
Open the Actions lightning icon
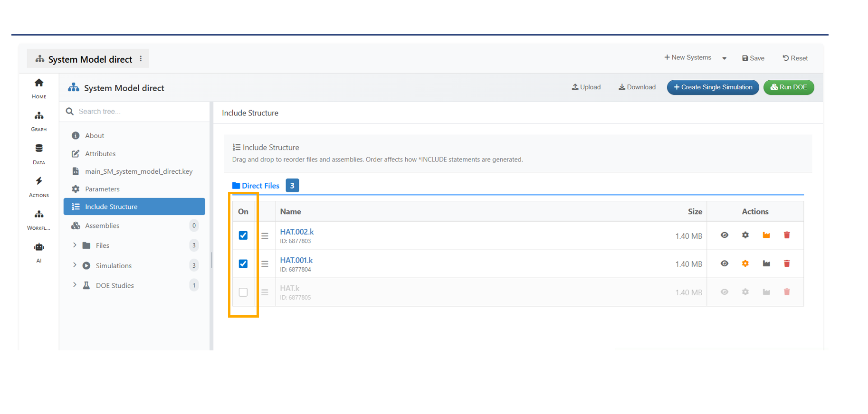[x=39, y=181]
